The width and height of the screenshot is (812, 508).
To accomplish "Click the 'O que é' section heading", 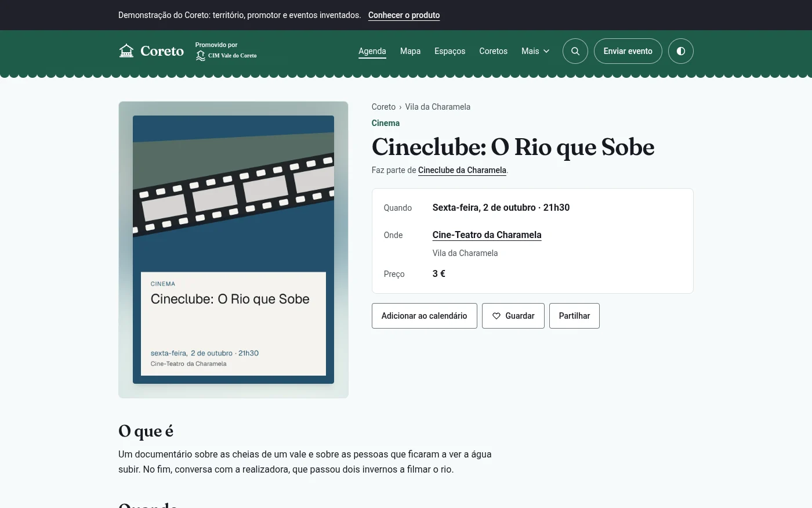I will (146, 431).
